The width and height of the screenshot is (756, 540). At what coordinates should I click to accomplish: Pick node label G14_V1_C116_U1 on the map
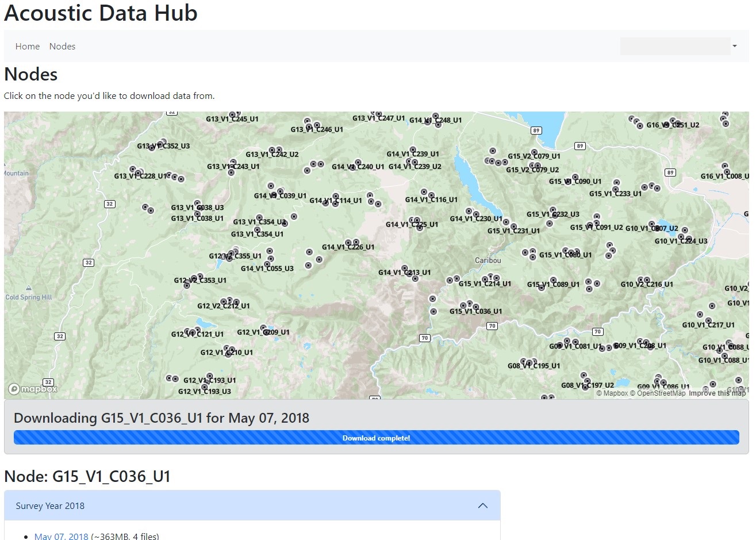[x=431, y=200]
